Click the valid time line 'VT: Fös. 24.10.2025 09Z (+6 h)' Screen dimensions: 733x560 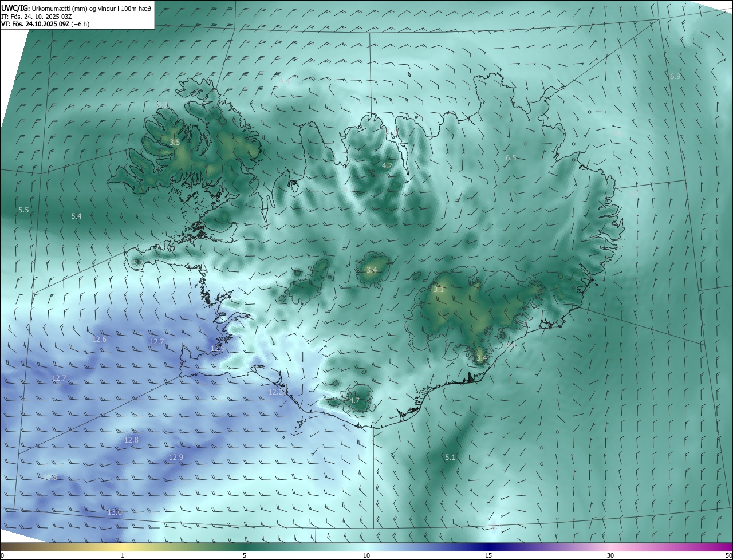(46, 24)
